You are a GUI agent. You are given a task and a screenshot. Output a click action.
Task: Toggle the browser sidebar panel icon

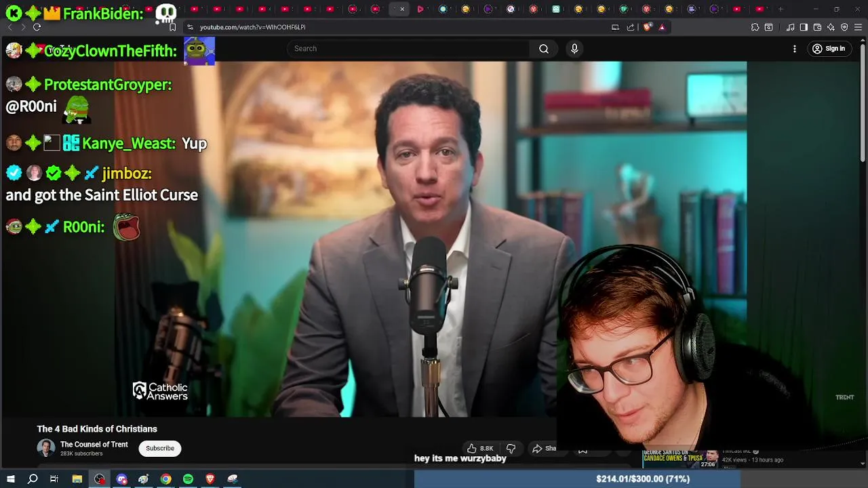804,27
